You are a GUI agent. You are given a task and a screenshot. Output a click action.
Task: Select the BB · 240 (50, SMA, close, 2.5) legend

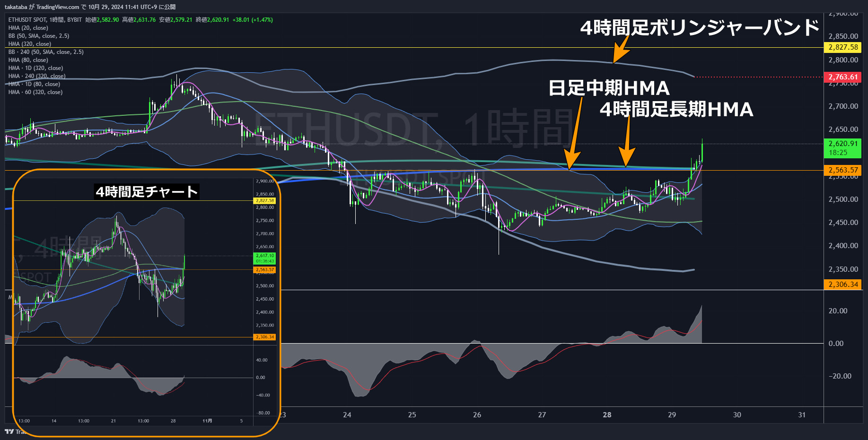point(46,52)
